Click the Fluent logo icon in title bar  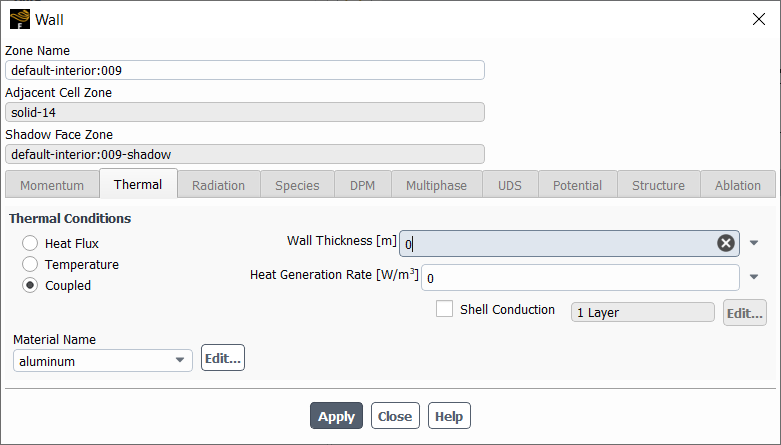tap(20, 19)
